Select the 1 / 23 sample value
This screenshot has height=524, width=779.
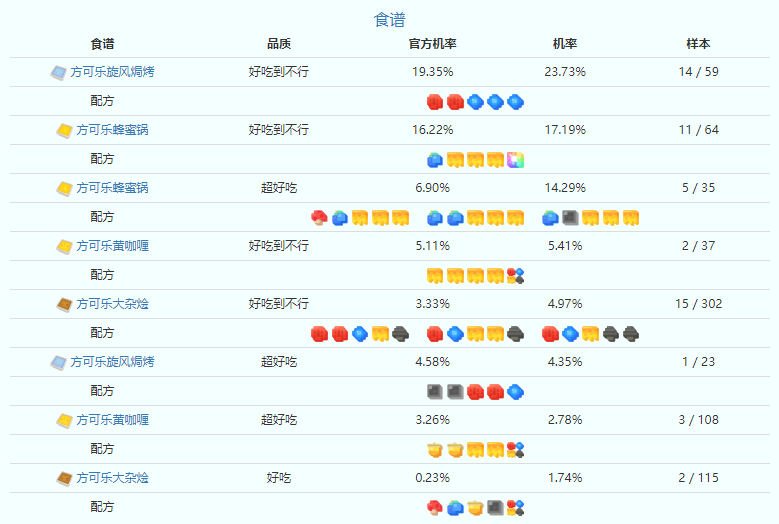698,362
